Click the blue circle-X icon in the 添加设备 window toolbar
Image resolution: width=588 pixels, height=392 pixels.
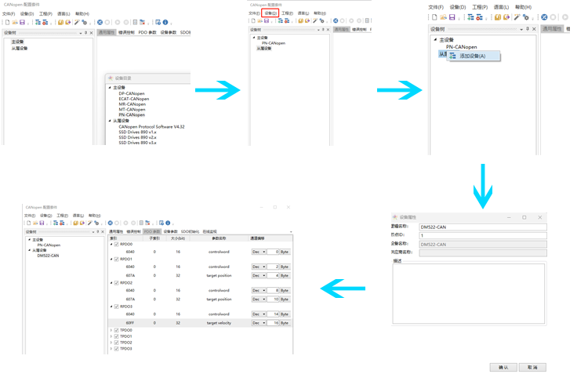point(544,17)
